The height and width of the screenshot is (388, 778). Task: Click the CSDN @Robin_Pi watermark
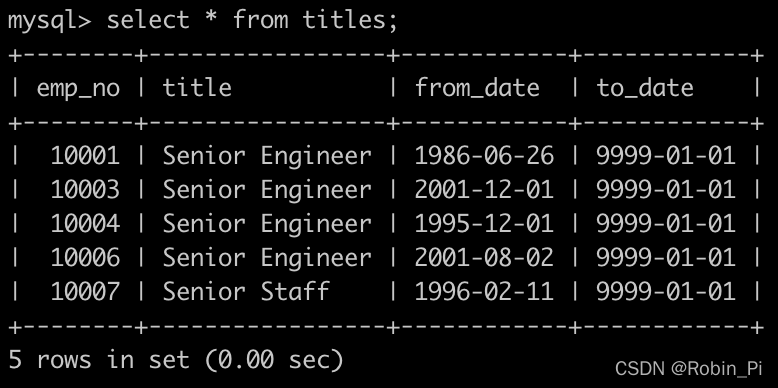pyautogui.click(x=688, y=369)
